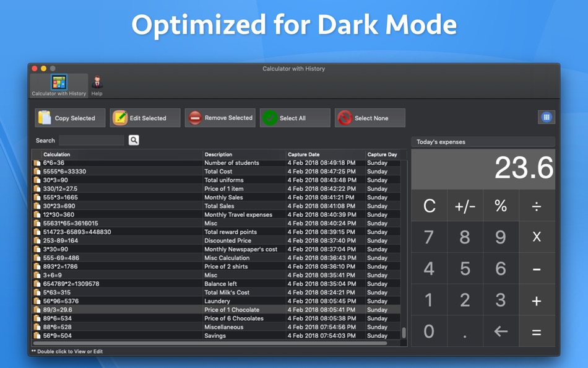Sort by the Capture Date column header

pyautogui.click(x=326, y=154)
